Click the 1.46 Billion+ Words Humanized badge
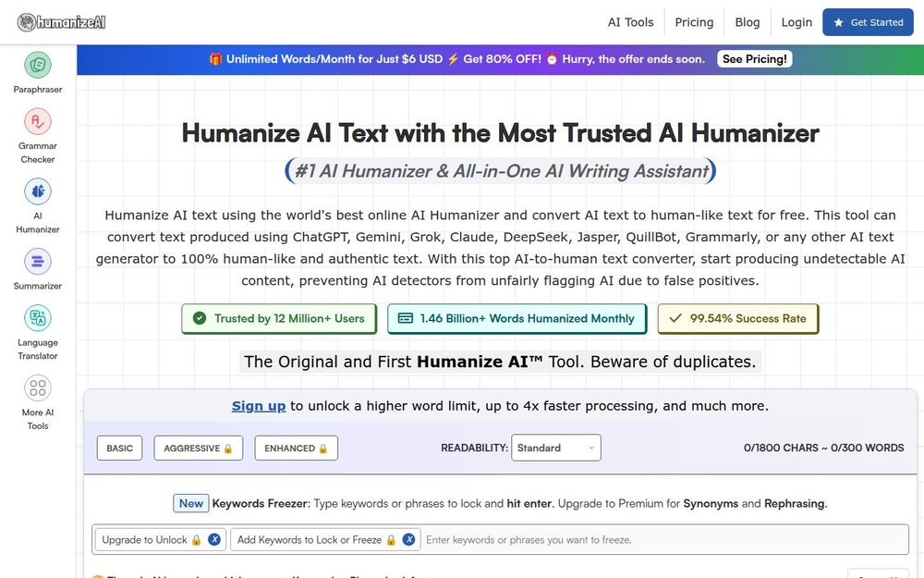 click(517, 318)
